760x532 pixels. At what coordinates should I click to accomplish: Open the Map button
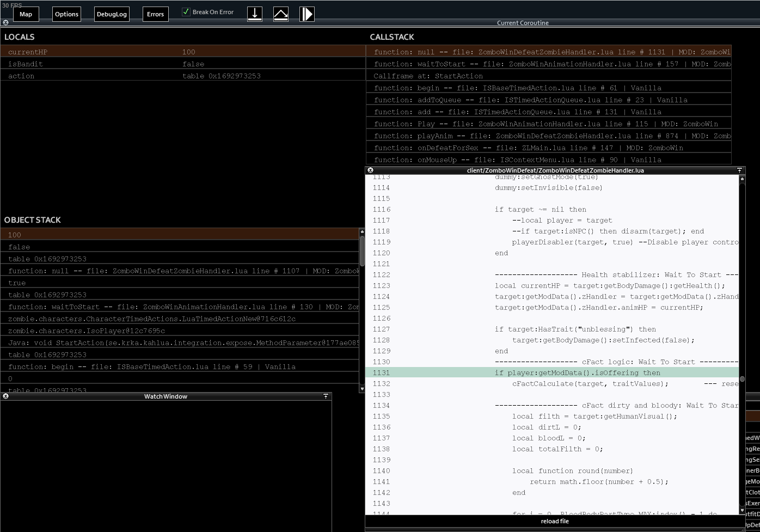(26, 14)
